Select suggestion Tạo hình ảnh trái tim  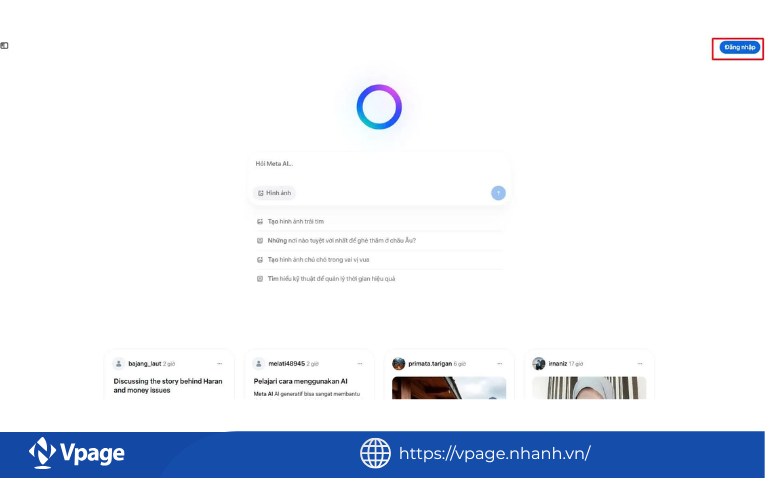click(296, 221)
